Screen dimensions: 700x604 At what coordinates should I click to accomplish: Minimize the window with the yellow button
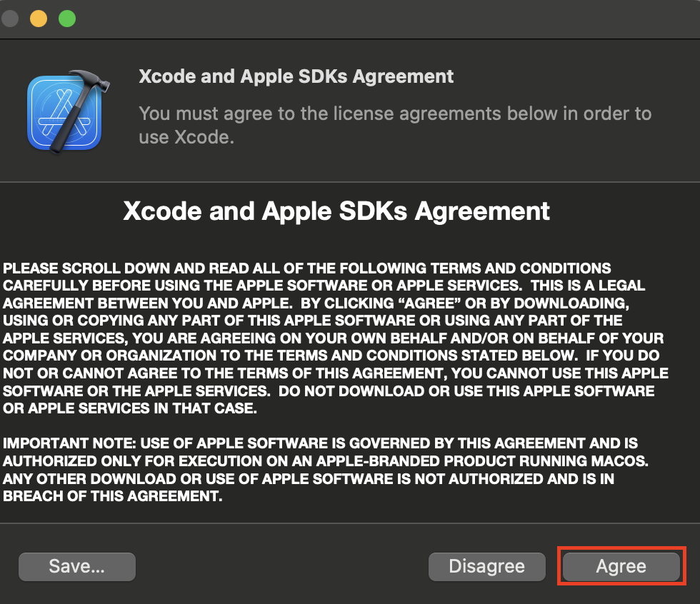[x=39, y=19]
